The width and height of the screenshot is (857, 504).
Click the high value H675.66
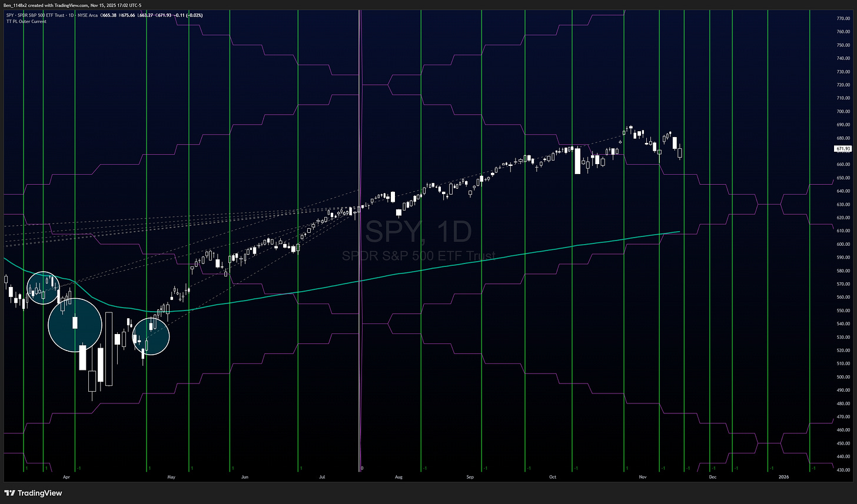[x=127, y=15]
